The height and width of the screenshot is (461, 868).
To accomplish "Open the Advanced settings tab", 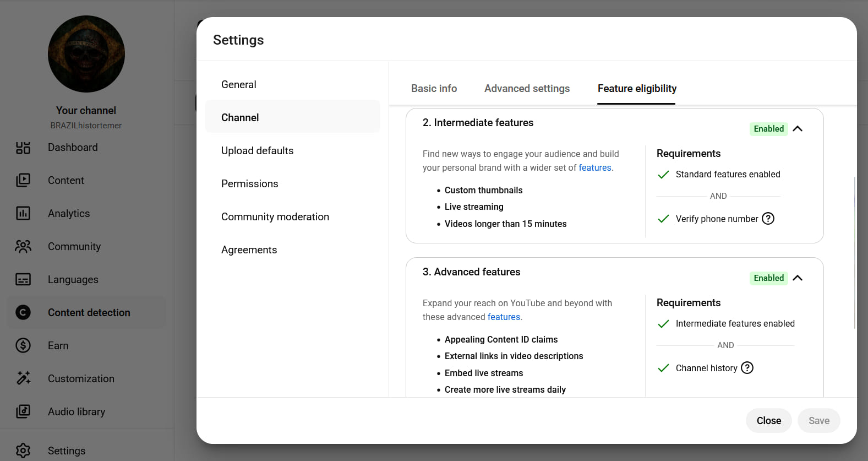I will coord(527,89).
